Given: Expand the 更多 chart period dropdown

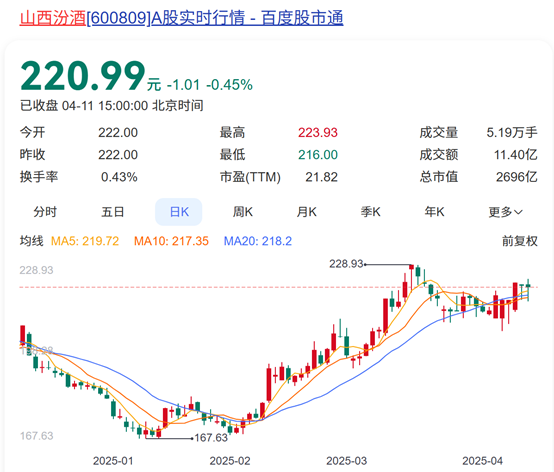Looking at the screenshot, I should point(506,212).
